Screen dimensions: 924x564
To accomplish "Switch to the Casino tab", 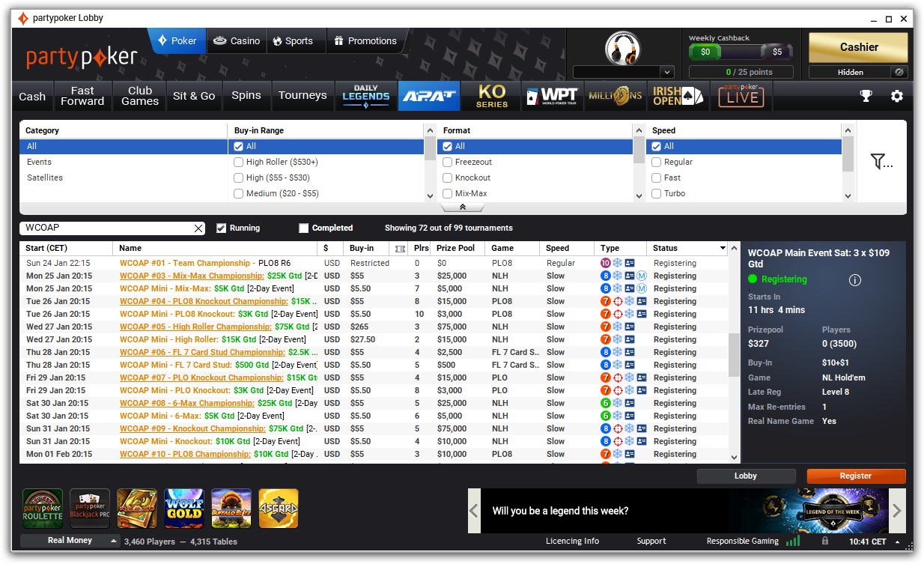I will 237,41.
